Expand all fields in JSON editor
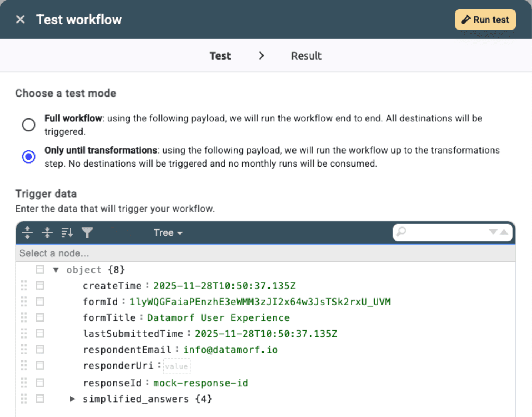 (x=27, y=232)
